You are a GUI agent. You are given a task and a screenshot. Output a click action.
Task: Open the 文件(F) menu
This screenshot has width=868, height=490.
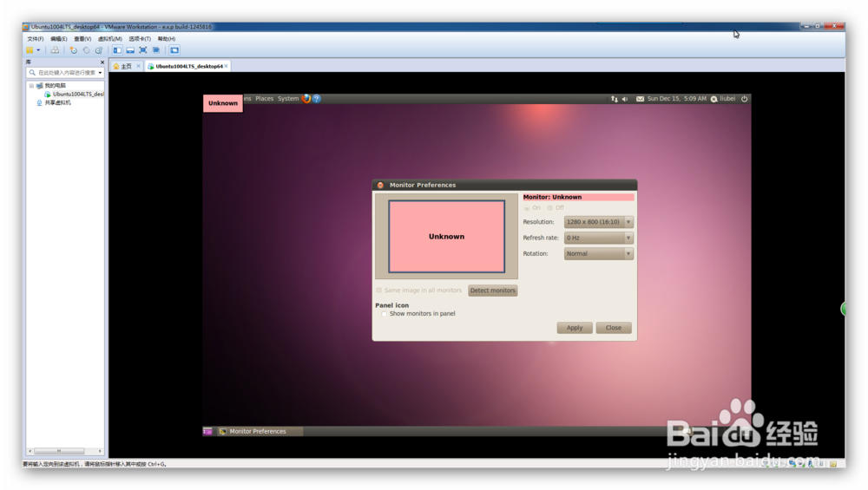tap(35, 39)
